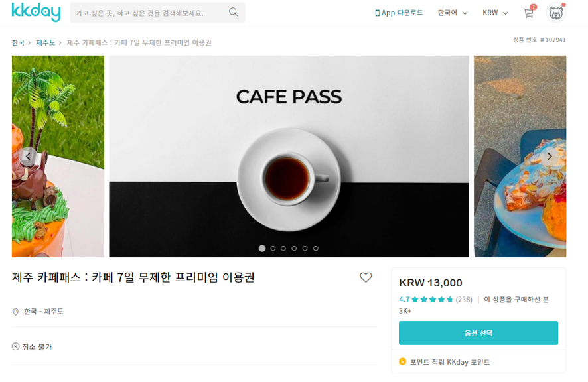Click the KKday points coin icon

coord(402,361)
